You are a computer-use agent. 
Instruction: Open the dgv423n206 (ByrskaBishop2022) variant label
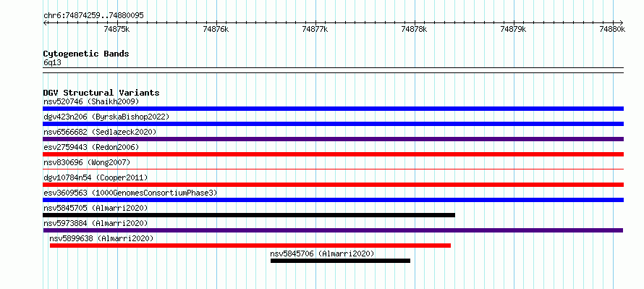pos(106,117)
